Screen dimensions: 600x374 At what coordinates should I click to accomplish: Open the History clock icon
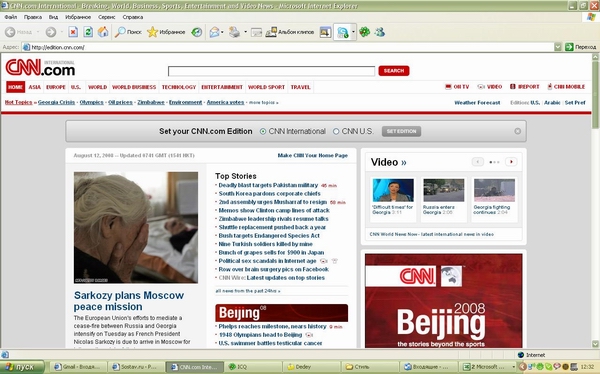point(197,32)
